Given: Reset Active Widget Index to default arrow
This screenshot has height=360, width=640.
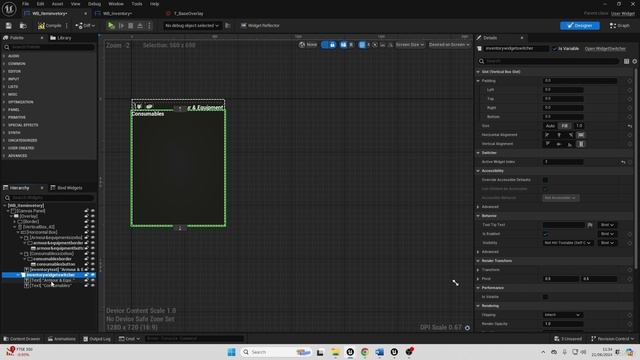Looking at the screenshot, I should point(623,162).
